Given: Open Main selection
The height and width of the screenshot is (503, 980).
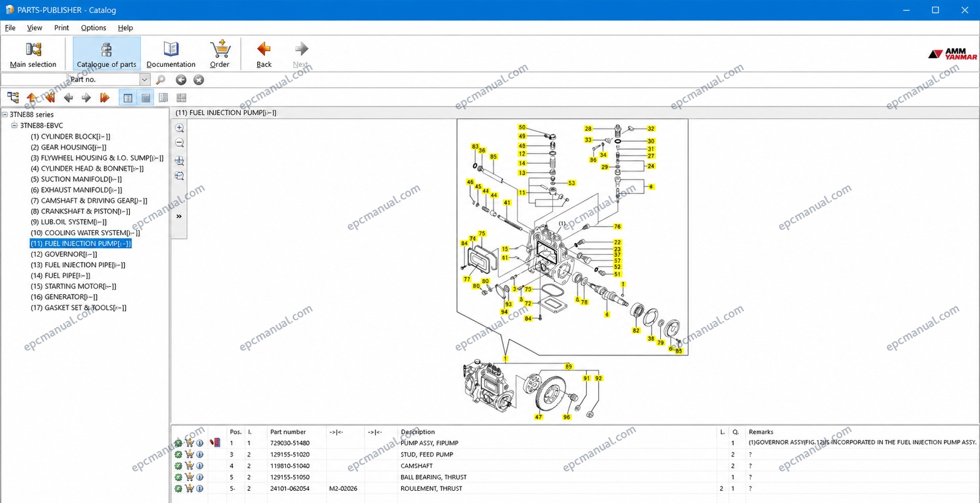Looking at the screenshot, I should click(33, 54).
